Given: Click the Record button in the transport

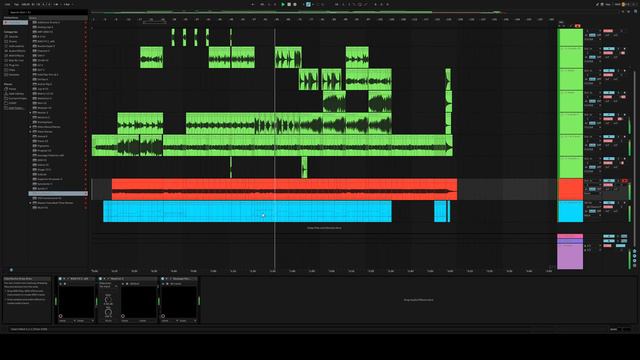Looking at the screenshot, I should coord(295,4).
